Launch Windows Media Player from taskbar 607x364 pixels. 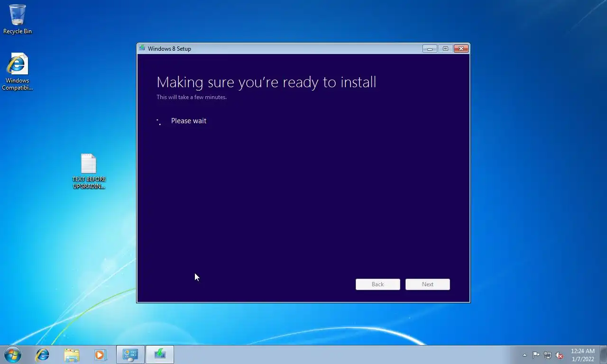click(100, 355)
